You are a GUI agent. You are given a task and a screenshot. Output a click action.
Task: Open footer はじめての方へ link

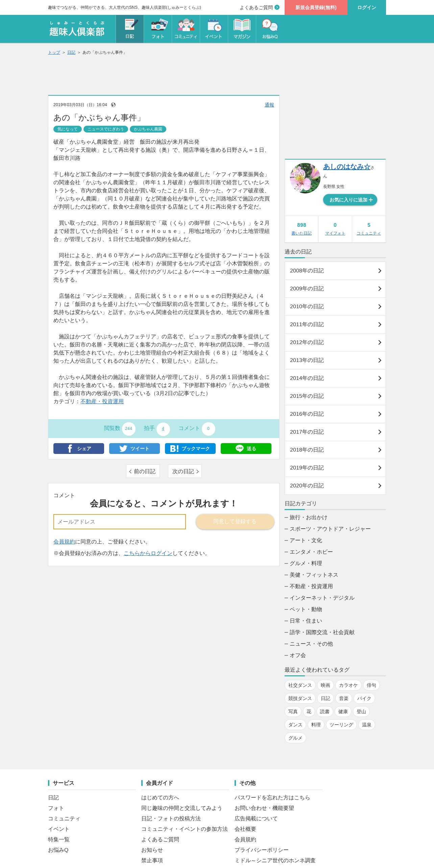pyautogui.click(x=160, y=797)
